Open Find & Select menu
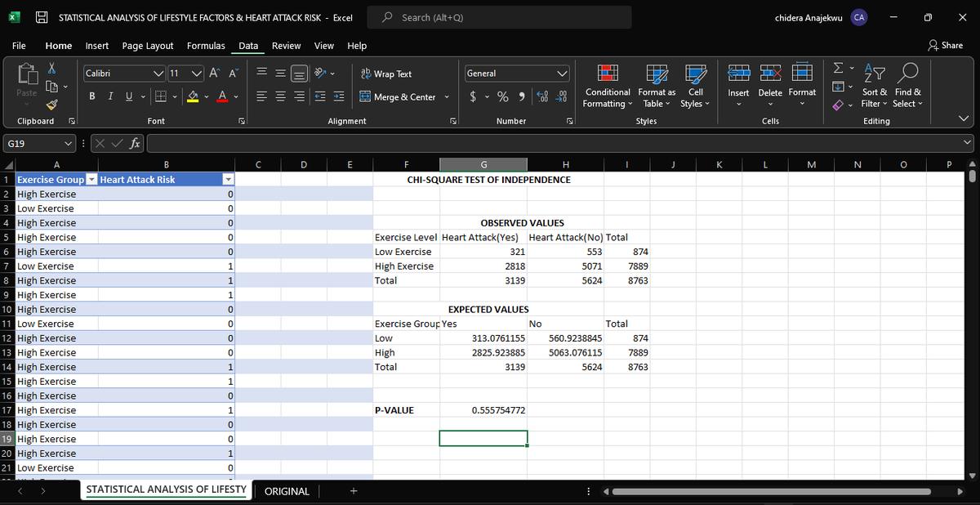The height and width of the screenshot is (505, 980). coord(907,87)
